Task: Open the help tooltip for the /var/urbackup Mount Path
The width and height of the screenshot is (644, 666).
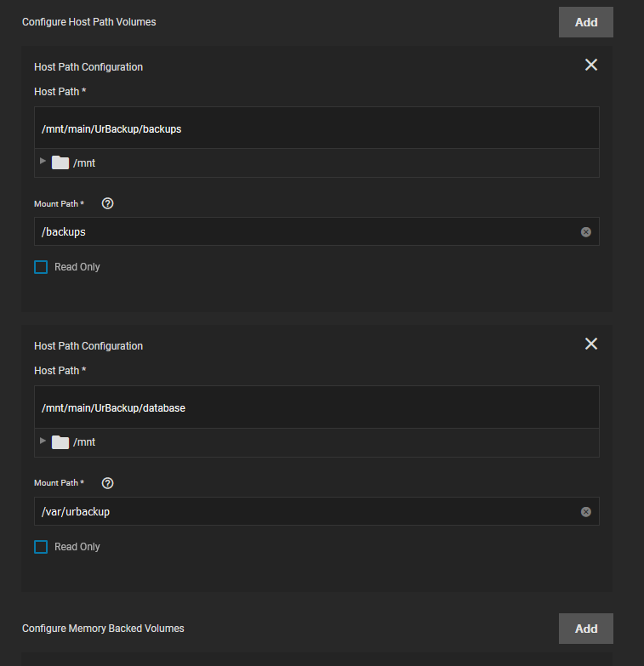Action: tap(107, 483)
